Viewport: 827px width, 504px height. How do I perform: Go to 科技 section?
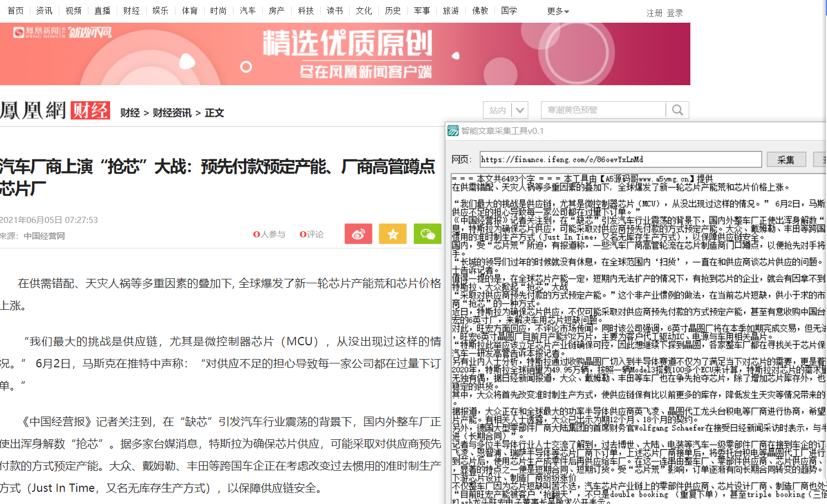pyautogui.click(x=306, y=11)
